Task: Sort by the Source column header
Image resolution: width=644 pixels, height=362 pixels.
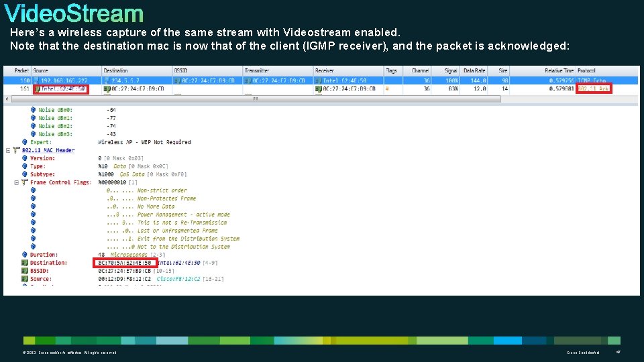Action: 41,70
